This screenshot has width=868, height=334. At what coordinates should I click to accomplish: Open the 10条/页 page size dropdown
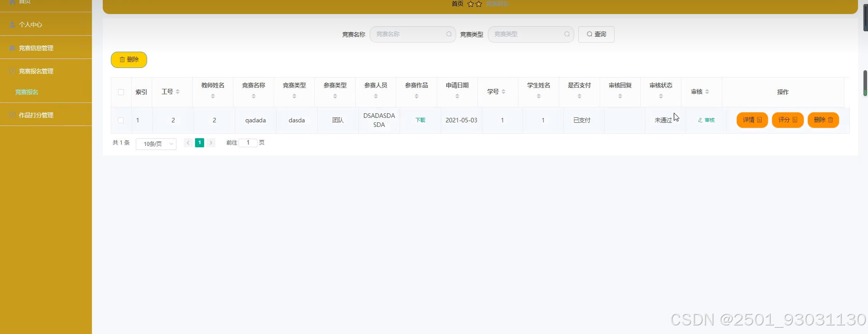[156, 144]
